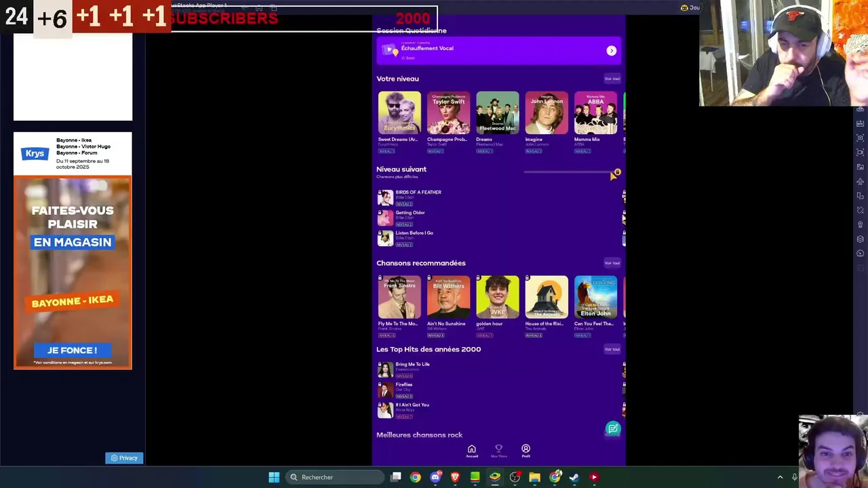Open Brave browser from the taskbar
This screenshot has height=488, width=868.
pos(455,477)
